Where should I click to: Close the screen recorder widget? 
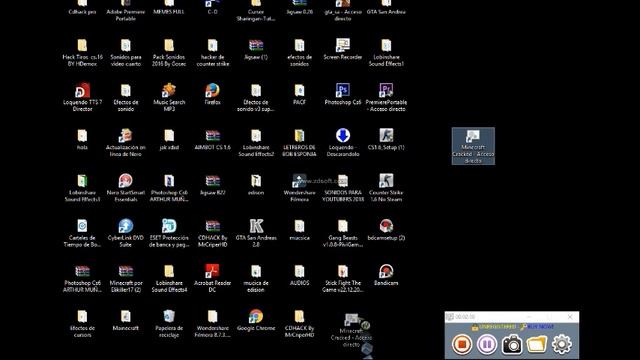point(570,317)
